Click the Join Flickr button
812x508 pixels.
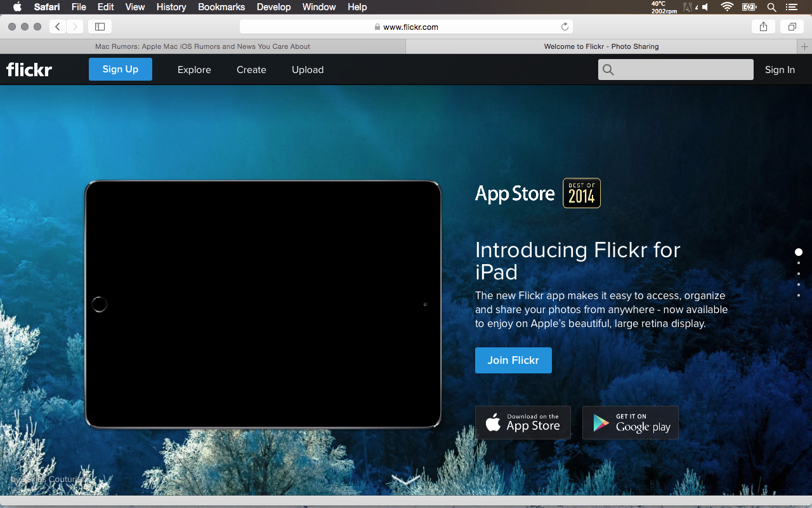(x=513, y=360)
